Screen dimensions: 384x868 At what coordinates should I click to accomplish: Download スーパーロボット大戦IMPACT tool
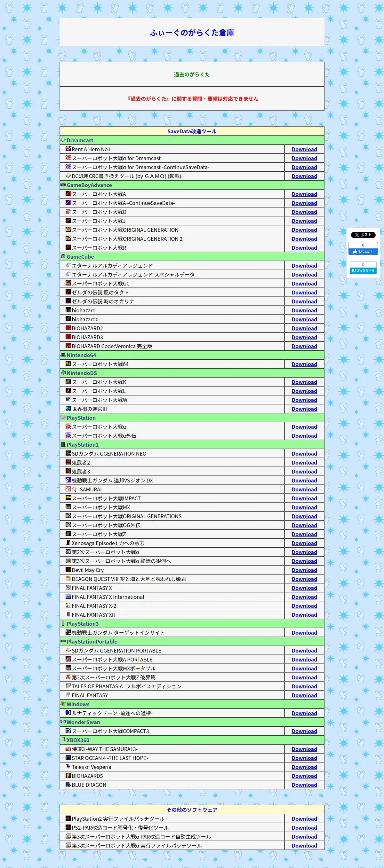pos(304,498)
